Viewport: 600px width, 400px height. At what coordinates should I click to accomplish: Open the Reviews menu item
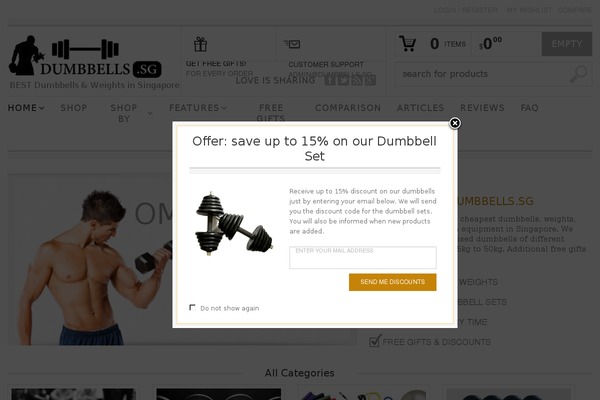pyautogui.click(x=482, y=108)
